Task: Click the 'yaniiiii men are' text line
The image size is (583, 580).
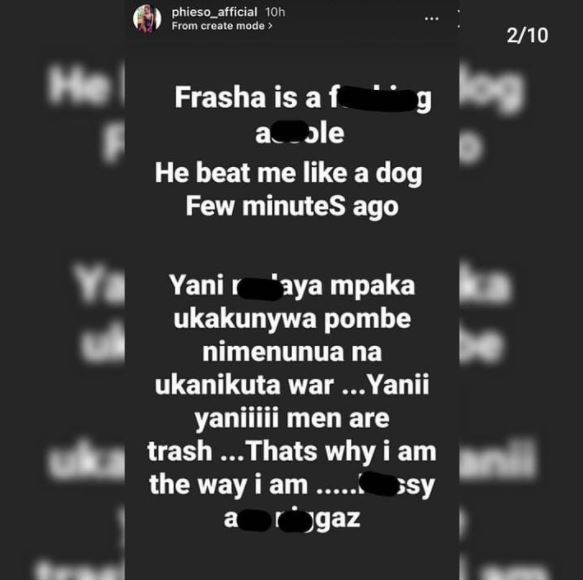Action: pos(292,419)
